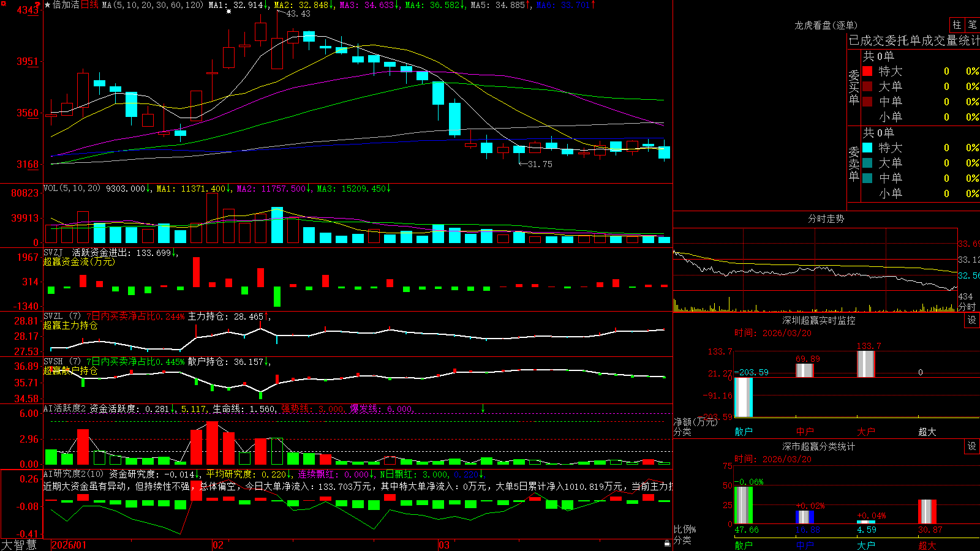Click the lock icon at chart bottom-right

coord(668,543)
